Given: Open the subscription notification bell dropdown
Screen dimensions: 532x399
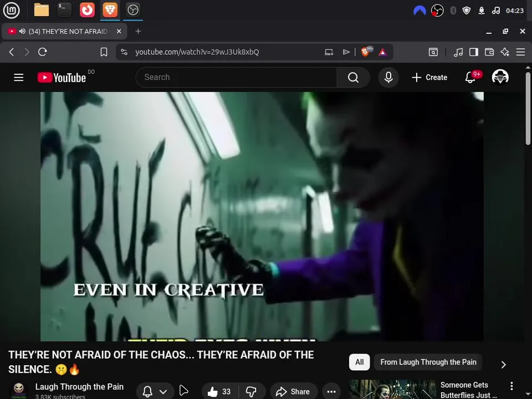Looking at the screenshot, I should (155, 391).
